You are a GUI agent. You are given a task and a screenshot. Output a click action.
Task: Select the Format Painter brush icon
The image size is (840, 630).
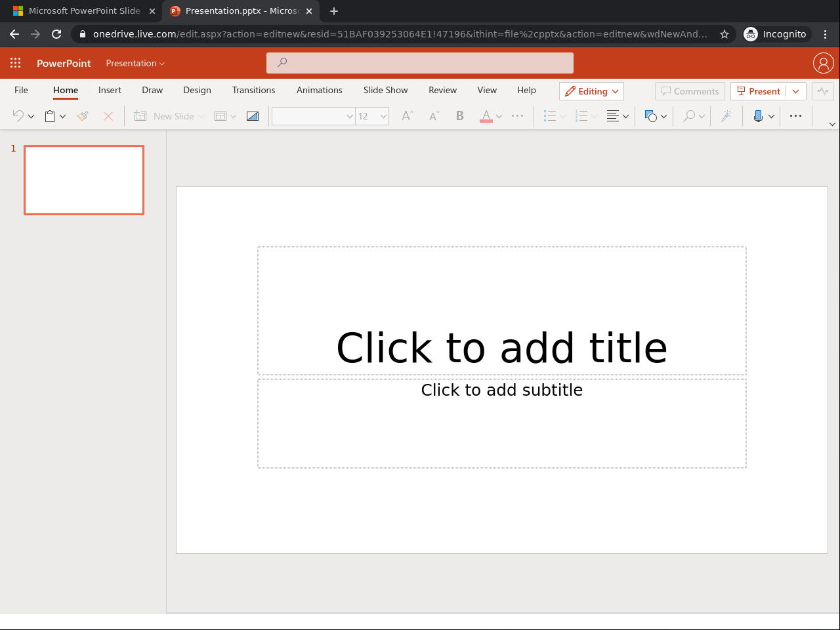[x=83, y=116]
